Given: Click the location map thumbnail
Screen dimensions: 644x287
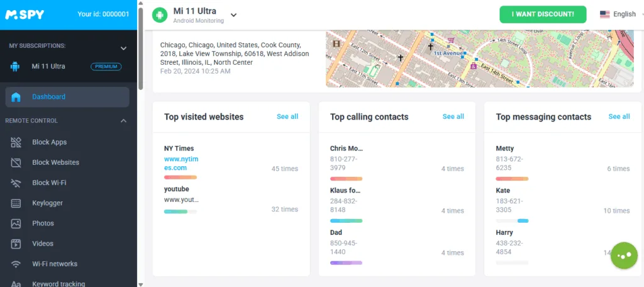Looking at the screenshot, I should pyautogui.click(x=480, y=59).
